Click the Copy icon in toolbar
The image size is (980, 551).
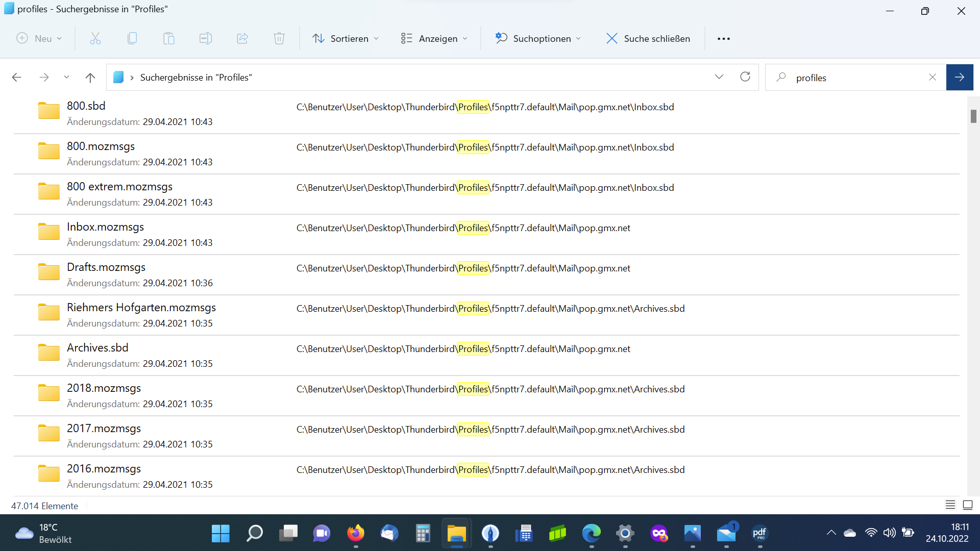(x=132, y=38)
